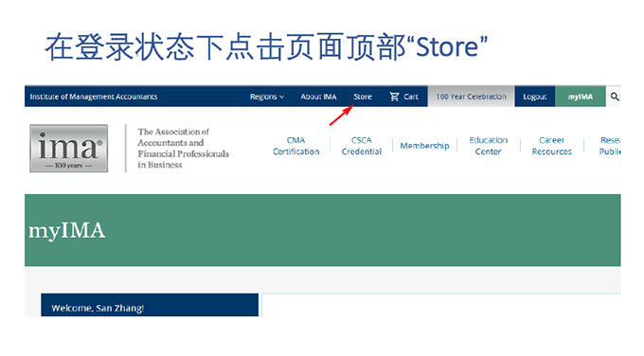
Task: Go to CMA Certification link
Action: tap(295, 146)
